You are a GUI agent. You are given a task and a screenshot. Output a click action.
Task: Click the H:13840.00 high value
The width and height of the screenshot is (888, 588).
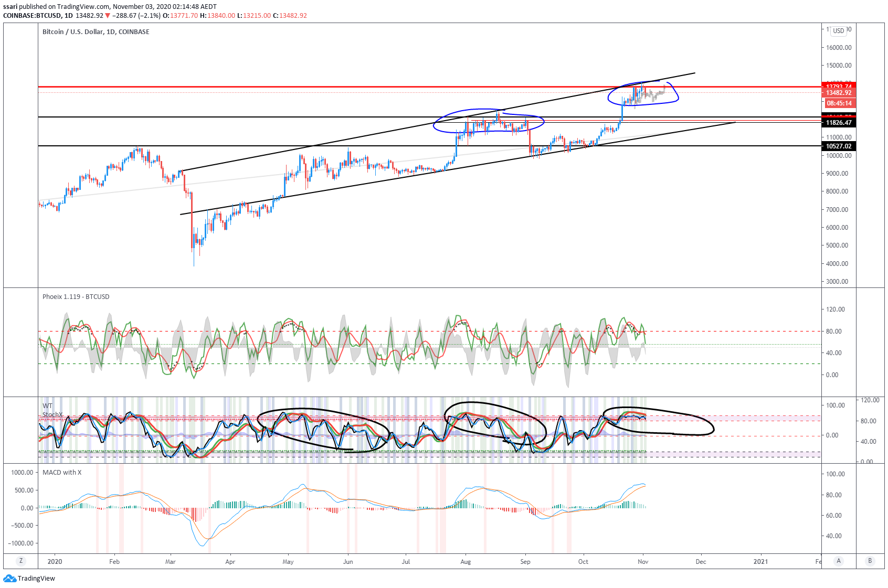217,15
